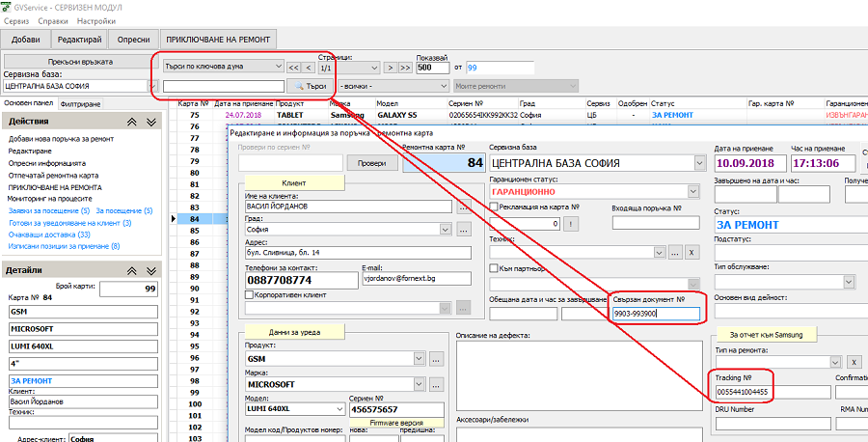Click the ellipsis button next to Марка
868x442 pixels.
pyautogui.click(x=437, y=384)
